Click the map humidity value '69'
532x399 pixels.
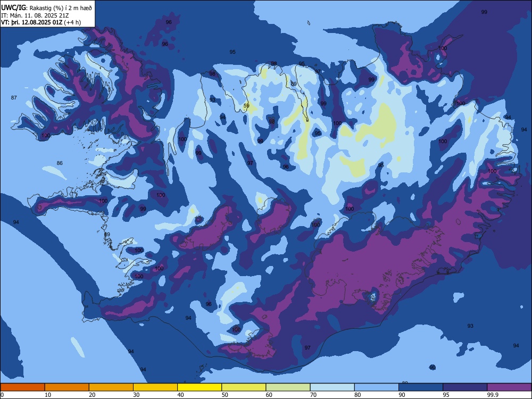point(107,235)
